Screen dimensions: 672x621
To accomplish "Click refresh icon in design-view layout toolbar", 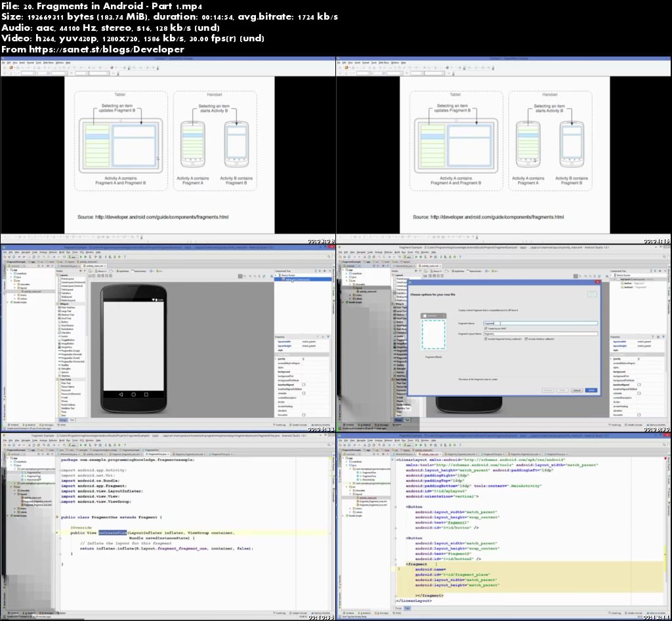I will tap(264, 276).
